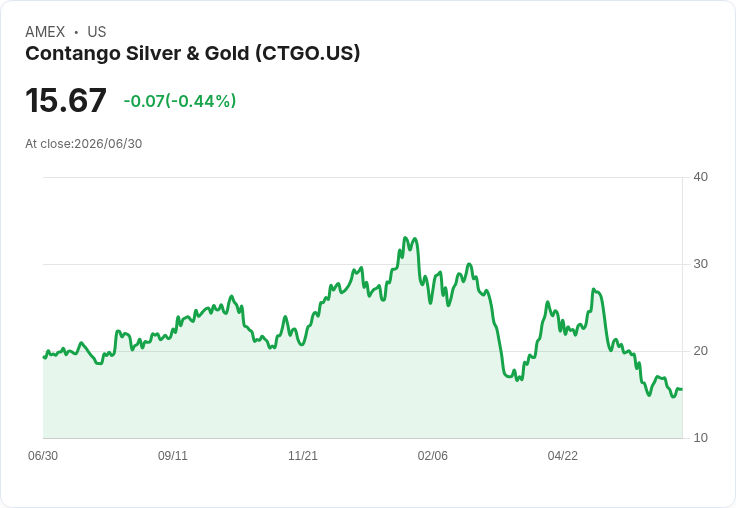Screen dimensions: 736x508
Task: Click the 40 price axis label
Action: [x=700, y=177]
